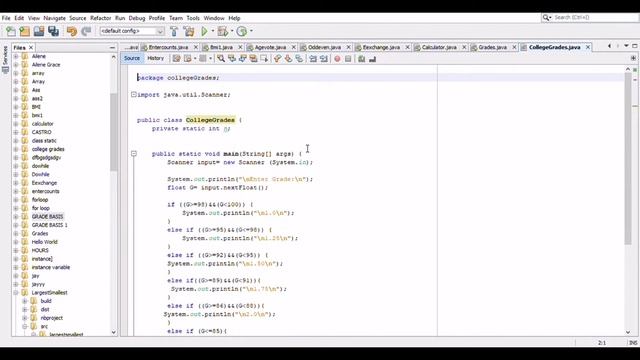Viewport: 640px width, 360px height.
Task: Switch to the Entercounts.java tab
Action: pos(168,47)
